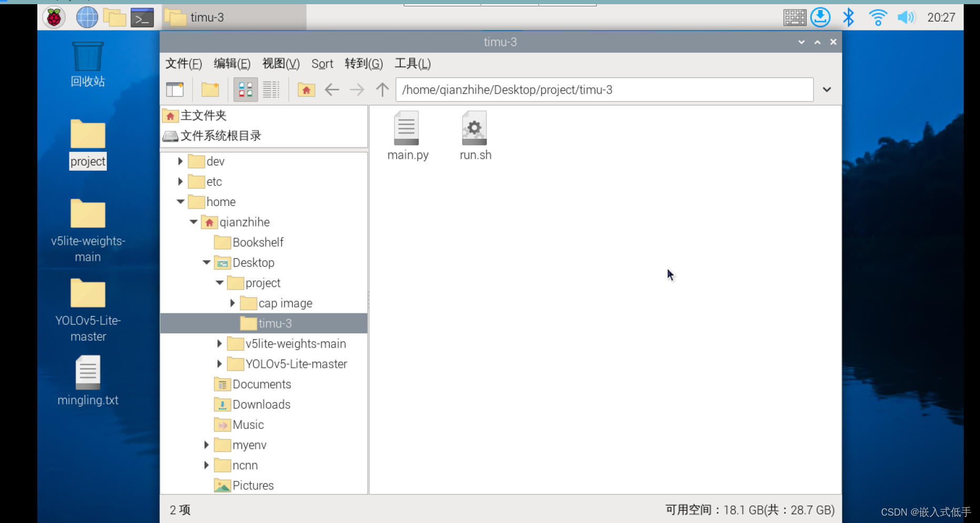Collapse the Desktop tree node
The width and height of the screenshot is (980, 523).
[207, 262]
